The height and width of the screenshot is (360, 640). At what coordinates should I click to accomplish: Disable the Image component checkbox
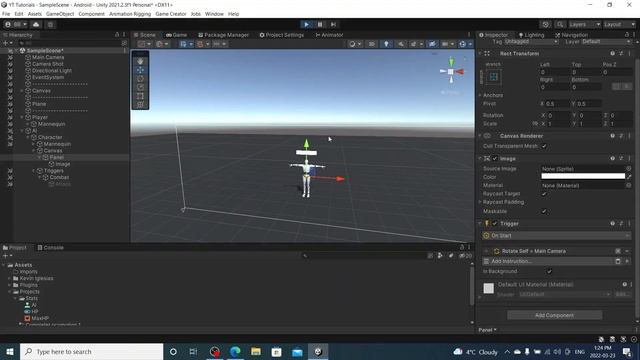click(x=495, y=158)
